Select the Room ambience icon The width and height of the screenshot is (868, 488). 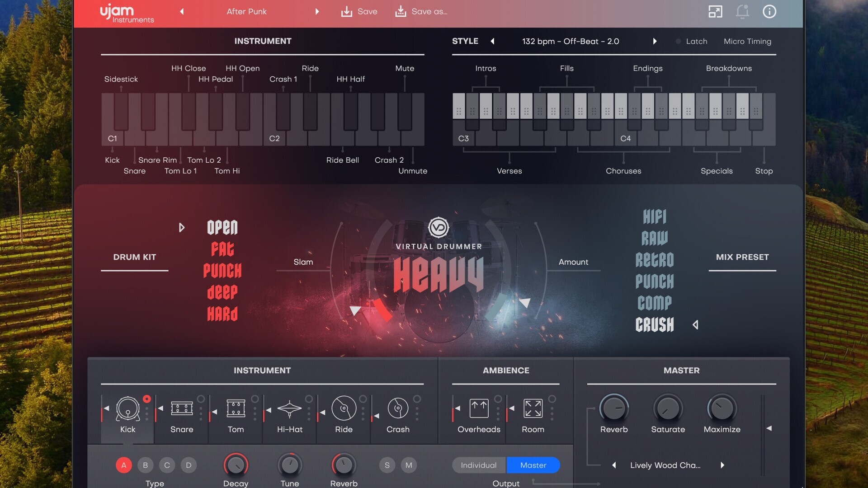tap(533, 408)
